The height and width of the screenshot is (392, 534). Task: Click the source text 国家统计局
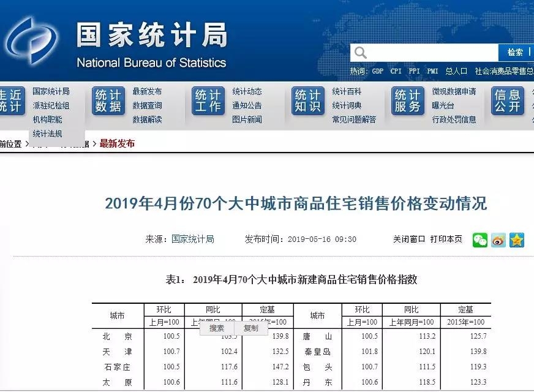point(193,239)
